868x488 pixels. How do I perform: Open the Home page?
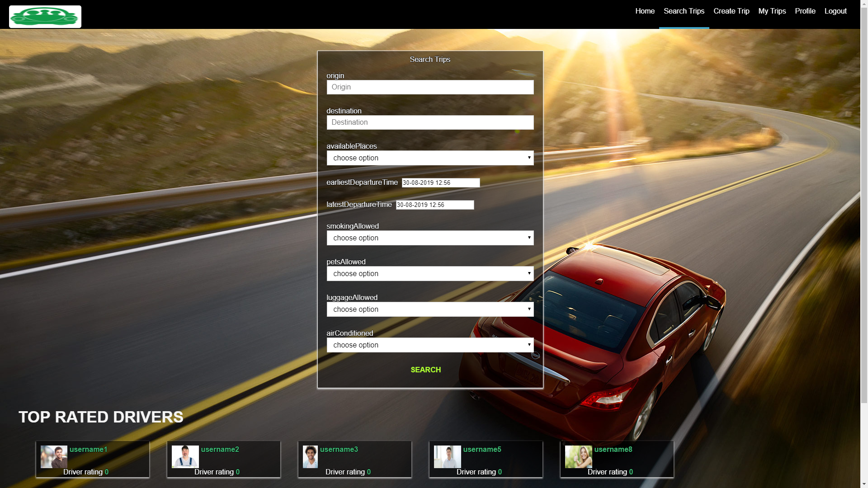point(645,11)
